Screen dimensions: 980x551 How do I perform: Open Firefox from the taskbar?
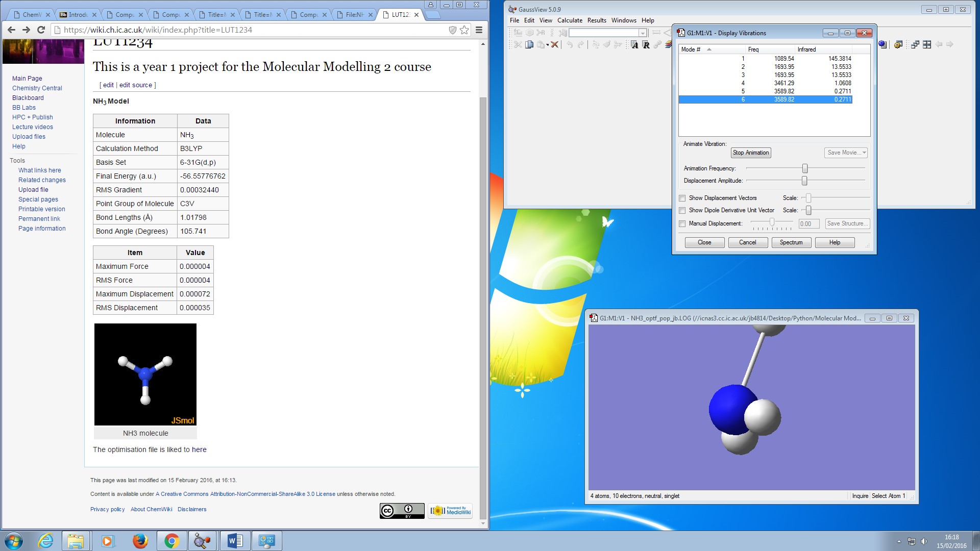140,541
